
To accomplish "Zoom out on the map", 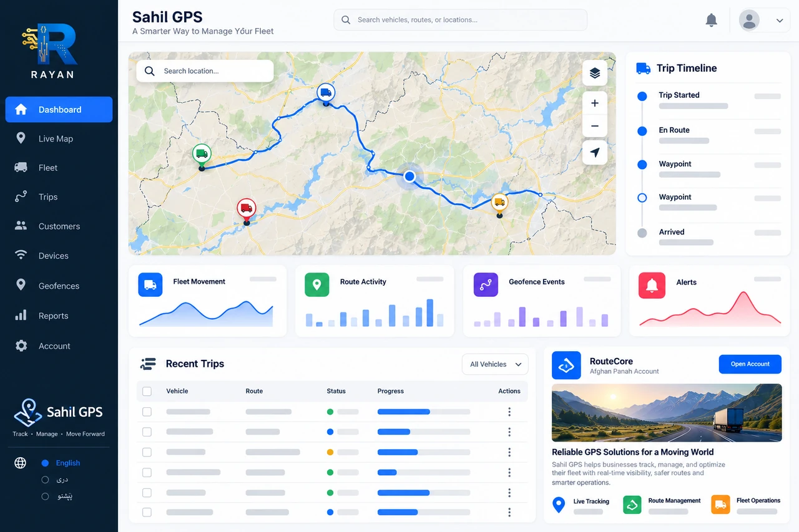I will [594, 126].
